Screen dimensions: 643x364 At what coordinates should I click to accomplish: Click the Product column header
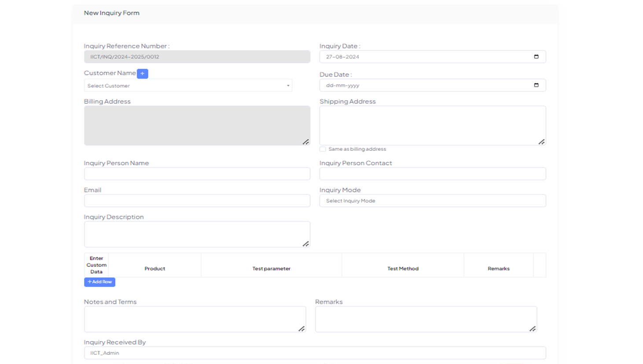click(154, 269)
